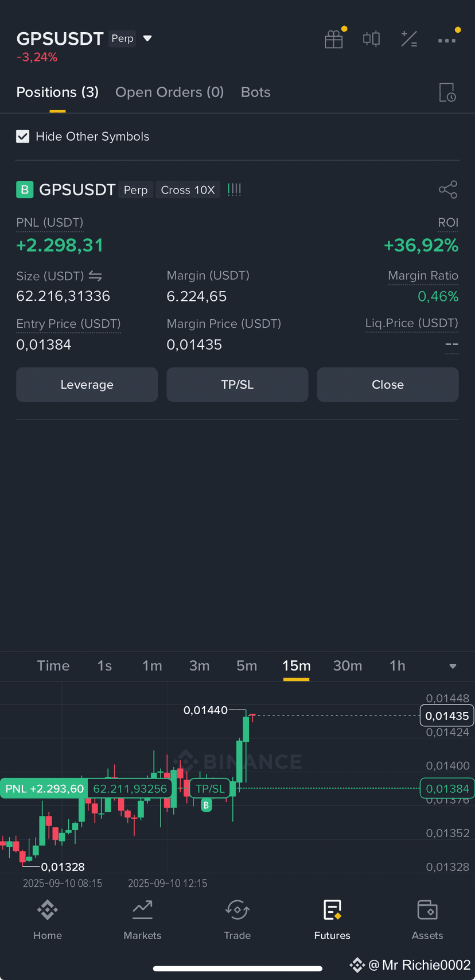Tap the 62.211,93256 size label on chart
This screenshot has width=475, height=980.
pyautogui.click(x=130, y=789)
